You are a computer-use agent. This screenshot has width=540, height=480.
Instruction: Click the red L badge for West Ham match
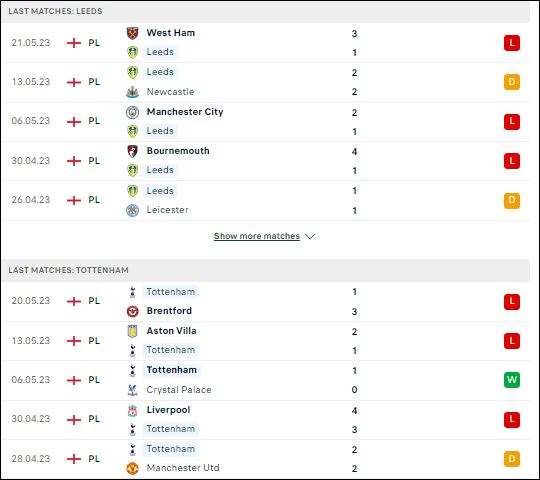click(x=512, y=43)
